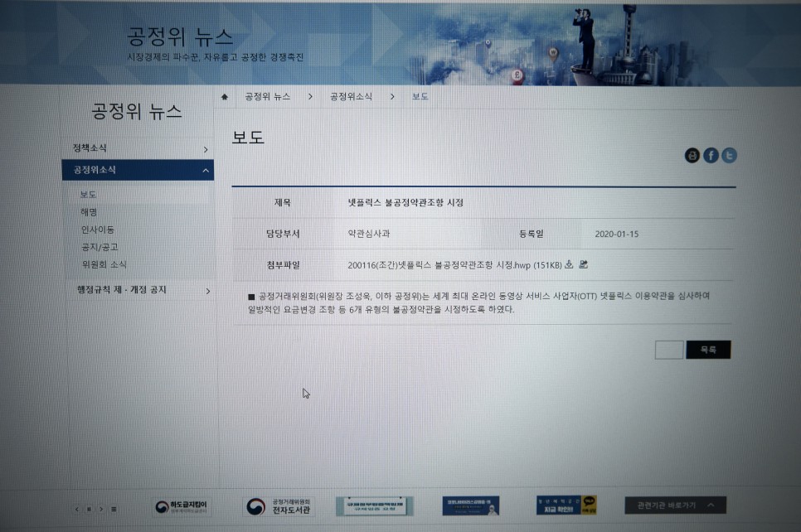Expand the 정책소식 menu
801x532 pixels.
coord(138,148)
